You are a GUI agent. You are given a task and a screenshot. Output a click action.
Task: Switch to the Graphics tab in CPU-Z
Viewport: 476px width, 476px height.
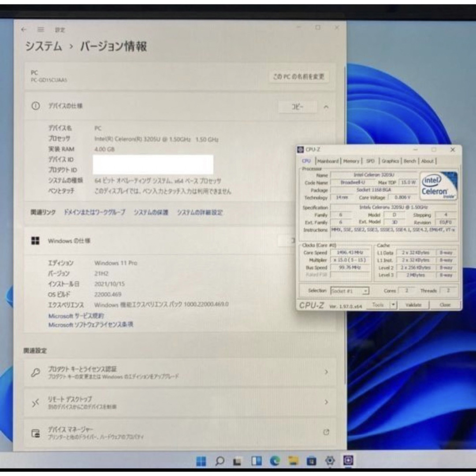tap(390, 161)
